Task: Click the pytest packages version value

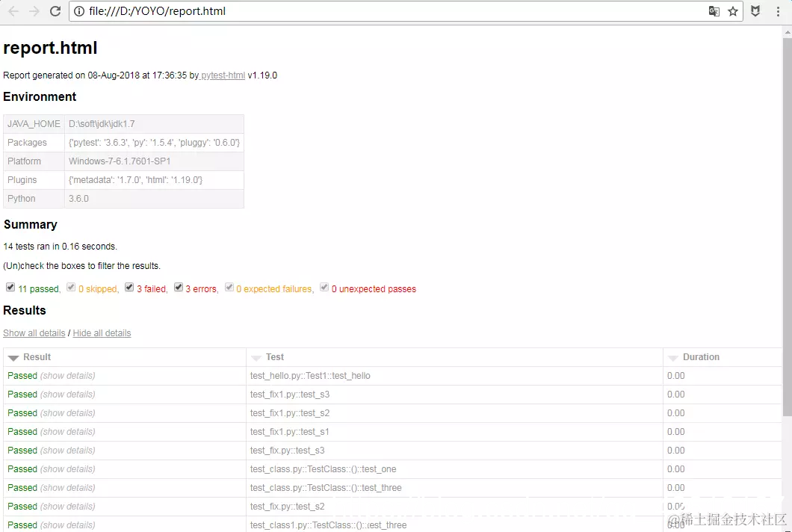Action: pos(154,143)
